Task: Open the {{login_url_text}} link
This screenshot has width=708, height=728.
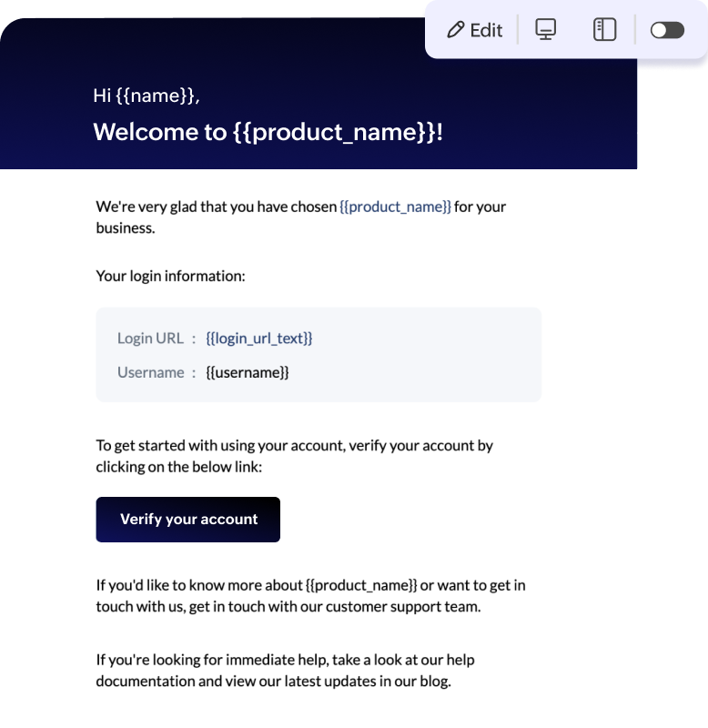Action: 259,339
